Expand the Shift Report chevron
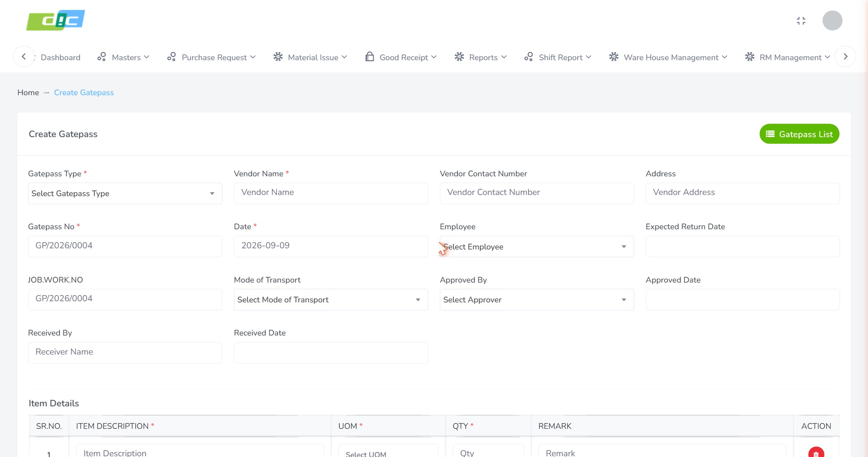868x457 pixels. (x=588, y=57)
